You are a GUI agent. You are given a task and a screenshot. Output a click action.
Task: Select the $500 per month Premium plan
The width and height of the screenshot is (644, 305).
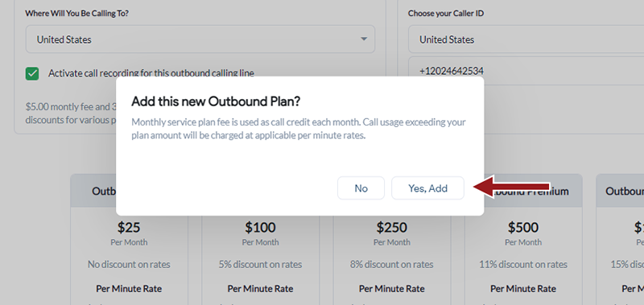(523, 239)
